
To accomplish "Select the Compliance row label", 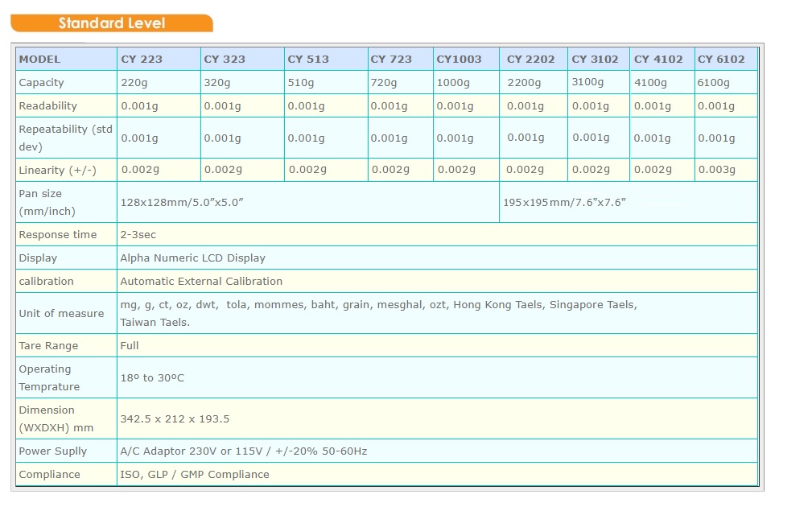I will [x=49, y=474].
